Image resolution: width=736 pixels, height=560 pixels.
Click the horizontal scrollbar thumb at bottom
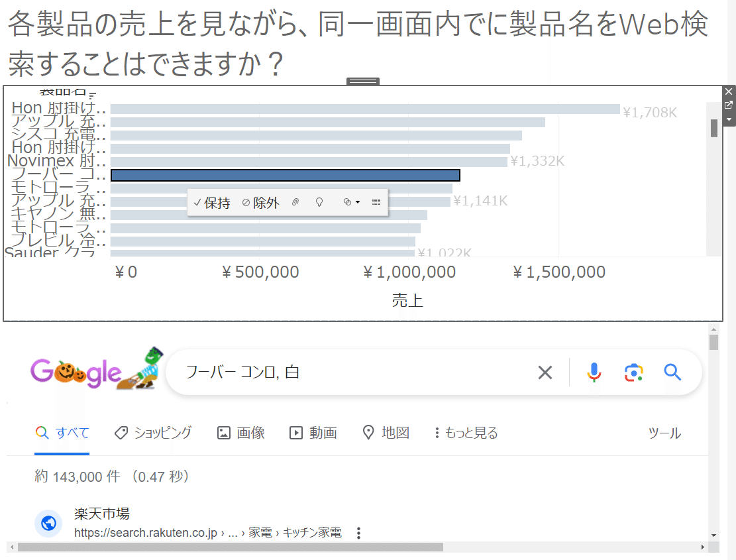coord(230,547)
